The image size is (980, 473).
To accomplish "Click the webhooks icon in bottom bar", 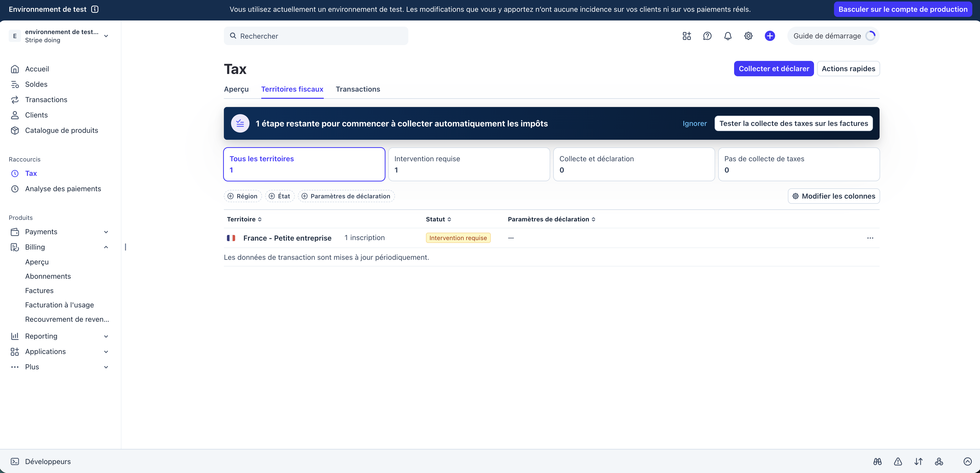I will point(939,461).
